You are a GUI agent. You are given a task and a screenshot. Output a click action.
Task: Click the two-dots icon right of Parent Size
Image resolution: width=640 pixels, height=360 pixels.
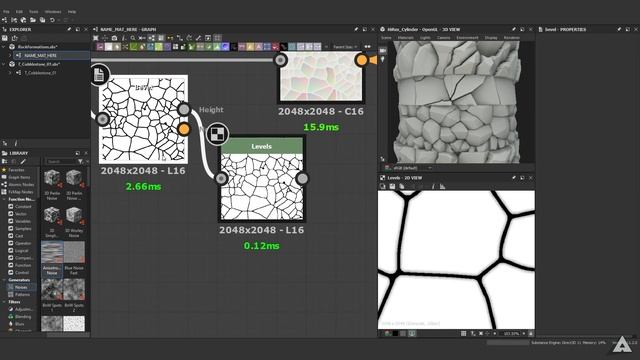367,47
